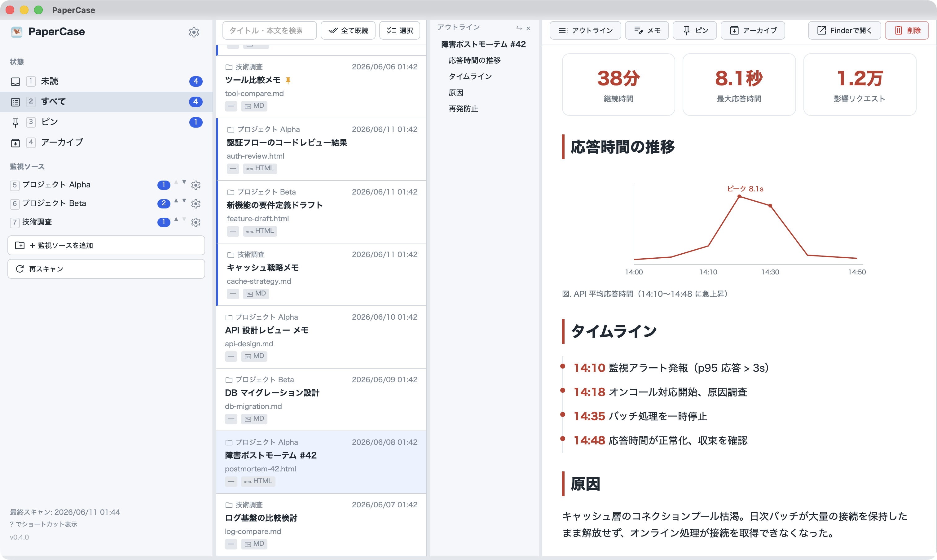
Task: Click the 14:35 バッチ処理を一時停止 timeline entry
Action: (x=640, y=416)
